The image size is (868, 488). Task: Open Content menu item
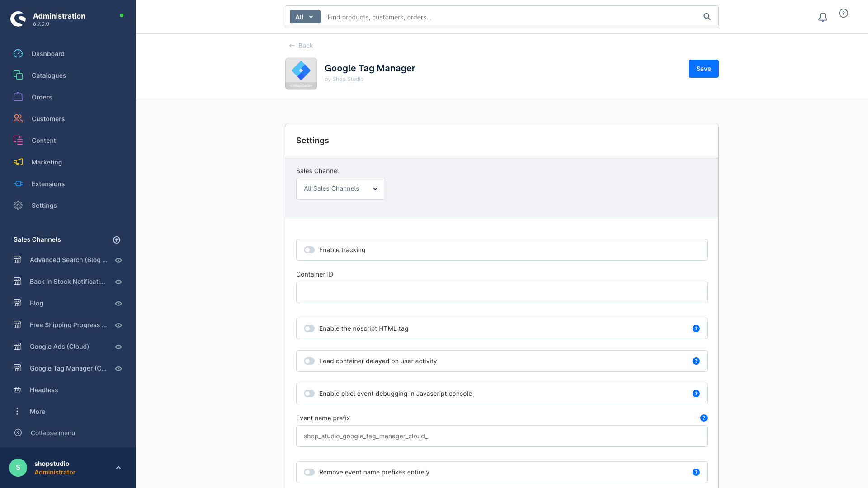(x=44, y=141)
